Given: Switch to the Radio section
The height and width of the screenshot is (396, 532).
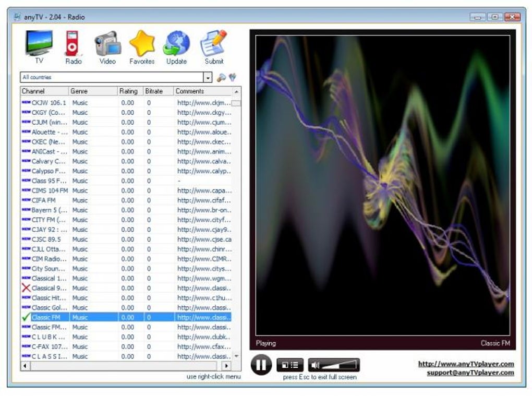Looking at the screenshot, I should (73, 46).
